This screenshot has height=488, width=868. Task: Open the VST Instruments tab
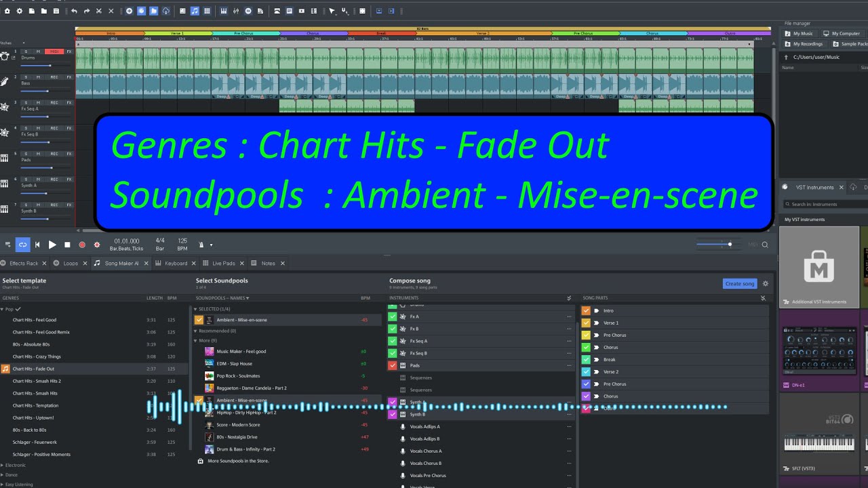click(812, 187)
